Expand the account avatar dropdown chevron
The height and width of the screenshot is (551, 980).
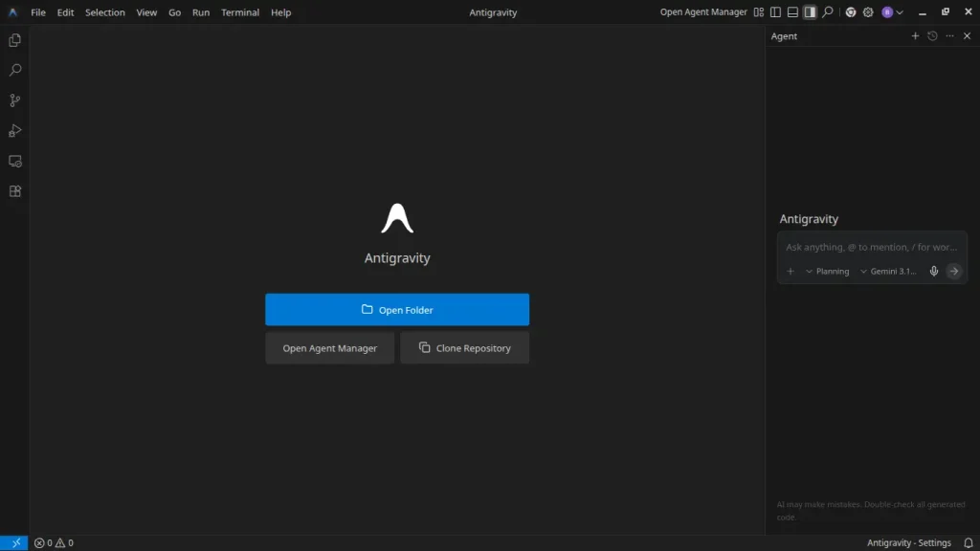click(898, 11)
